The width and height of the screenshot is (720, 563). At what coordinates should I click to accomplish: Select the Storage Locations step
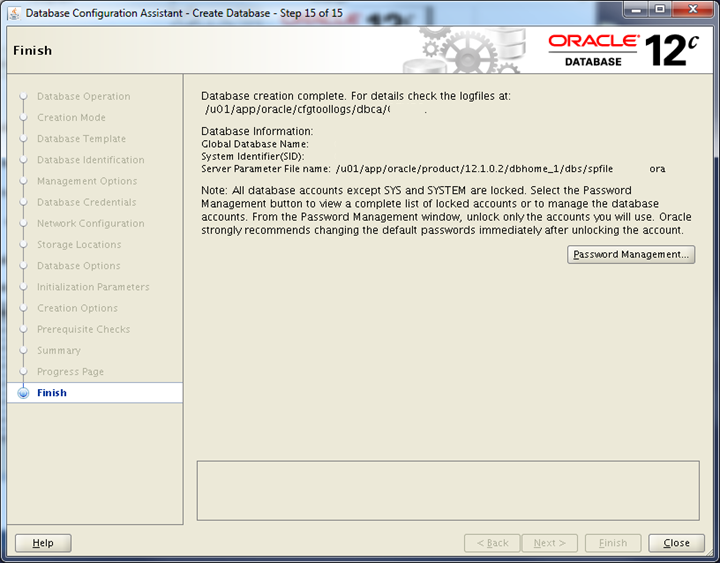click(79, 244)
